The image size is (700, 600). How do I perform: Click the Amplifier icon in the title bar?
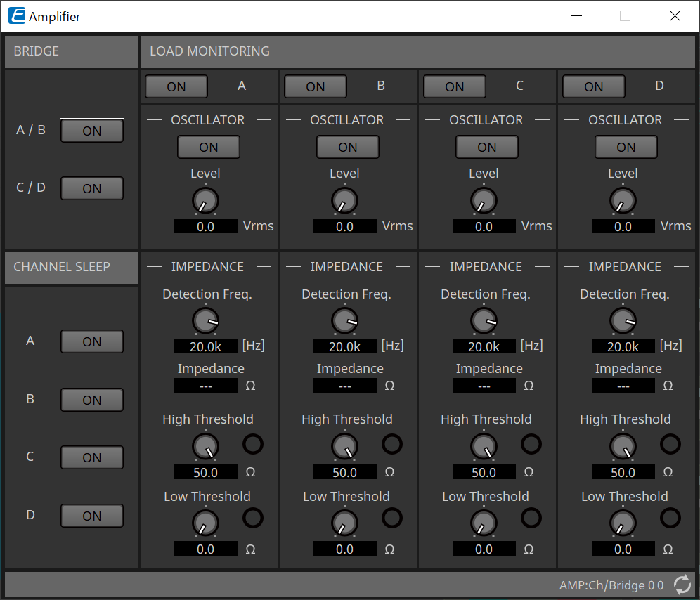tap(15, 15)
